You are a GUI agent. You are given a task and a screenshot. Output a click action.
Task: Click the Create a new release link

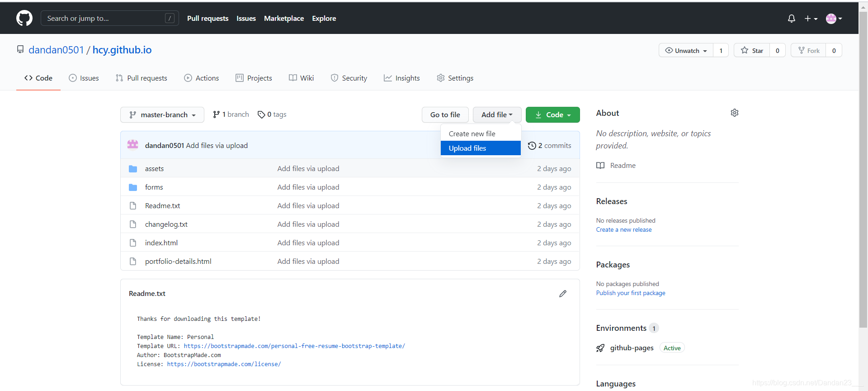tap(624, 230)
